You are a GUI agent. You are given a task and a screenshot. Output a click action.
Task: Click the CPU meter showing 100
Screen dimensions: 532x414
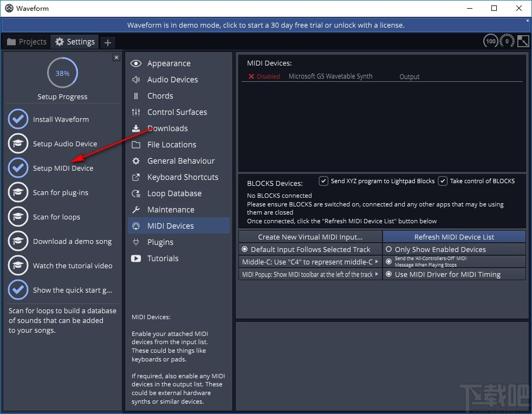tap(491, 41)
